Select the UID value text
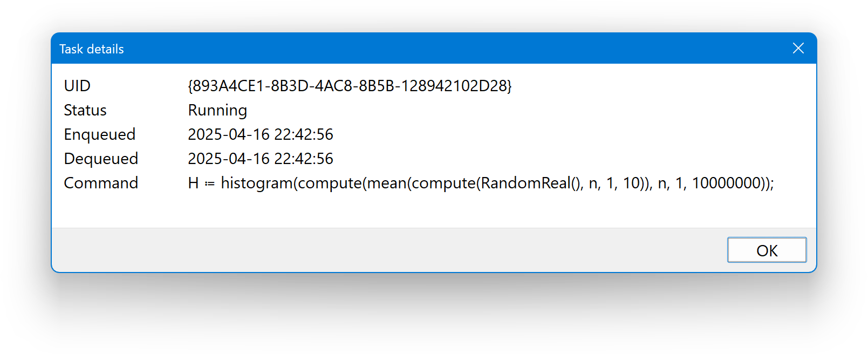 coord(350,86)
